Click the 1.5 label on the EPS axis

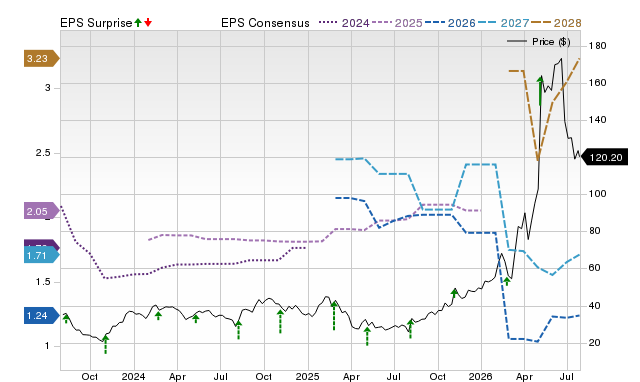tap(43, 282)
